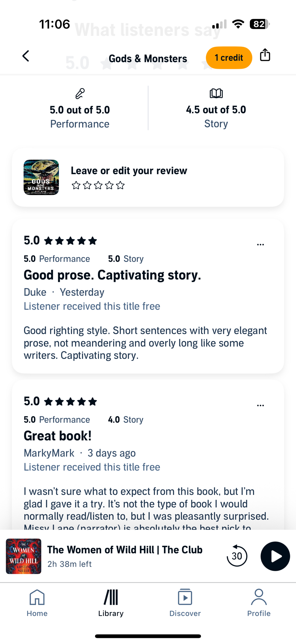The width and height of the screenshot is (296, 644).
Task: Tap the share icon
Action: tap(265, 55)
